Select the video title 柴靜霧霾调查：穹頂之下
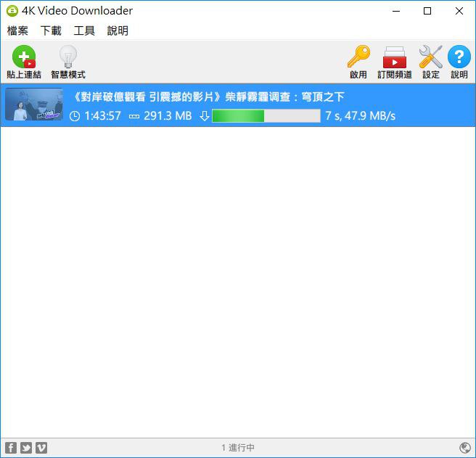The height and width of the screenshot is (458, 476). [284, 97]
